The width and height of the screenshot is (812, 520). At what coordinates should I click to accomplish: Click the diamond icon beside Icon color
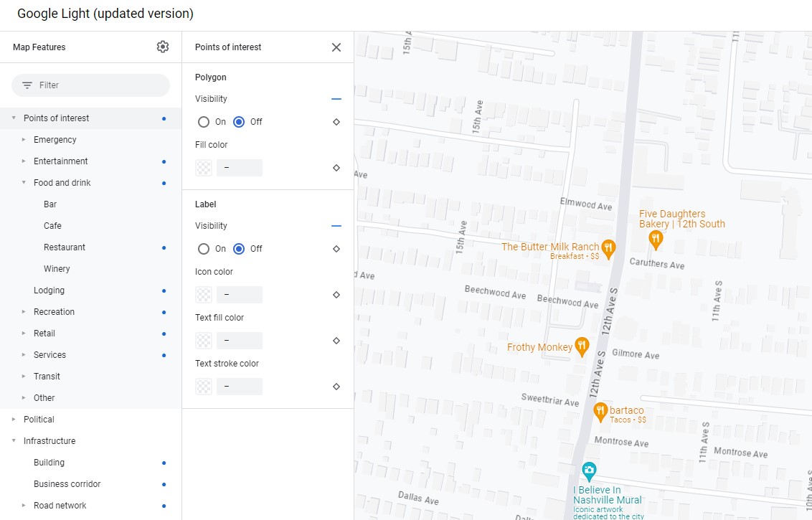pos(336,295)
